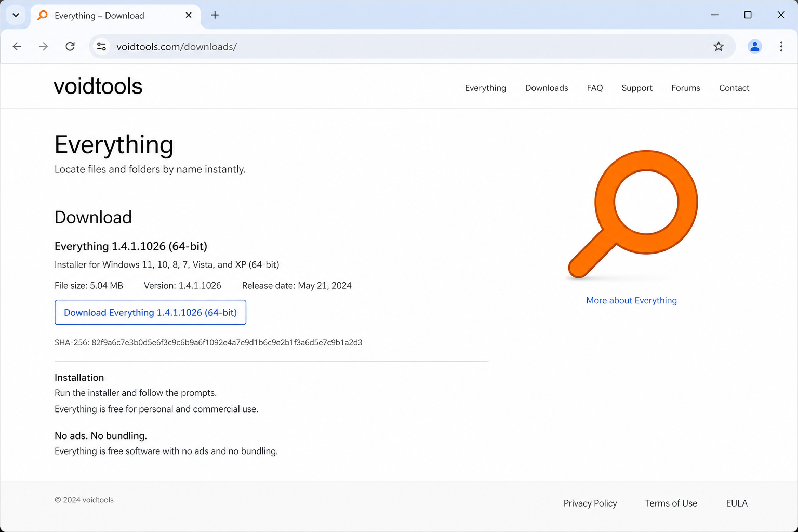Click the Installer for Windows description line
798x532 pixels.
coord(167,264)
